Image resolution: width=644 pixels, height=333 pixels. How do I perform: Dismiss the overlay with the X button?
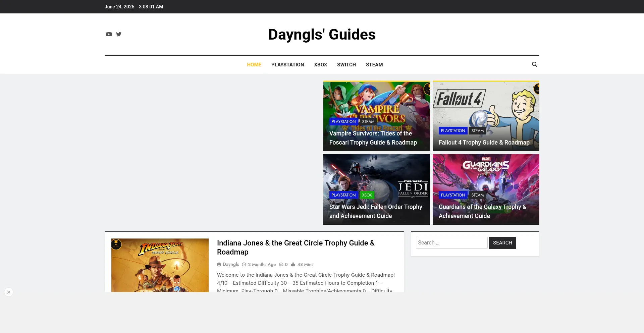tap(9, 292)
